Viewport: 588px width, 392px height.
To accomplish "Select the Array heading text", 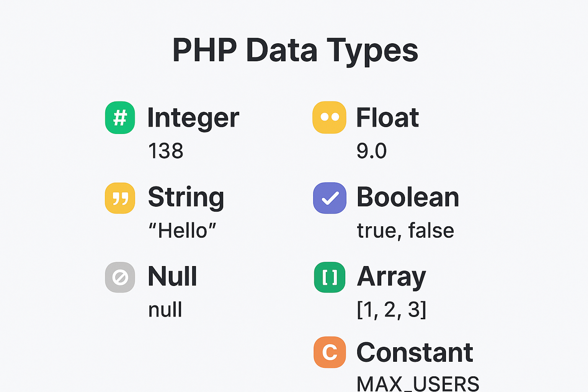I will point(391,276).
